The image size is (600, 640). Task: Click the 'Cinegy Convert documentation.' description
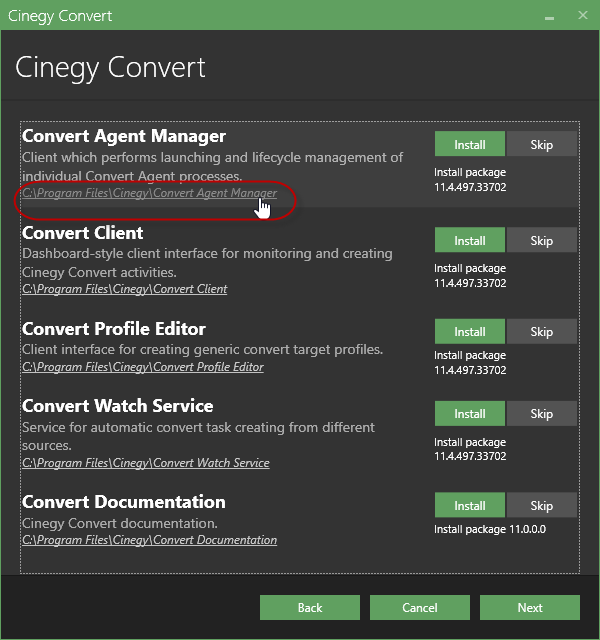[120, 523]
